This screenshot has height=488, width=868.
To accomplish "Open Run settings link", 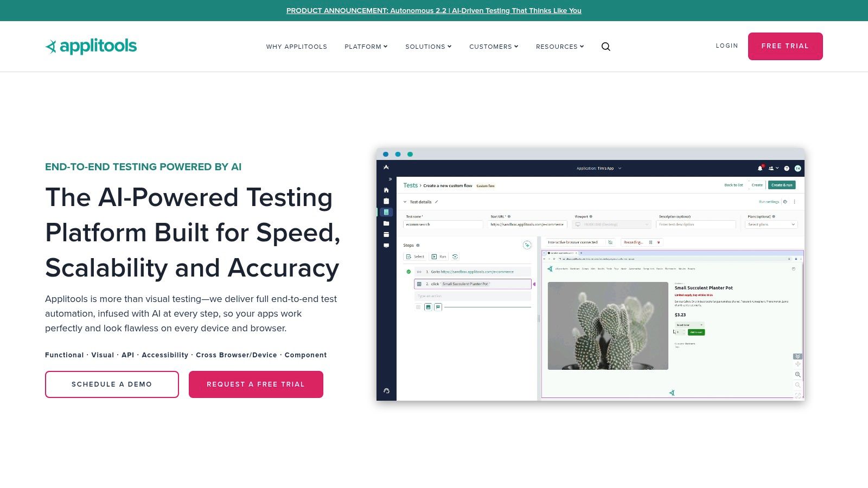I will [769, 202].
